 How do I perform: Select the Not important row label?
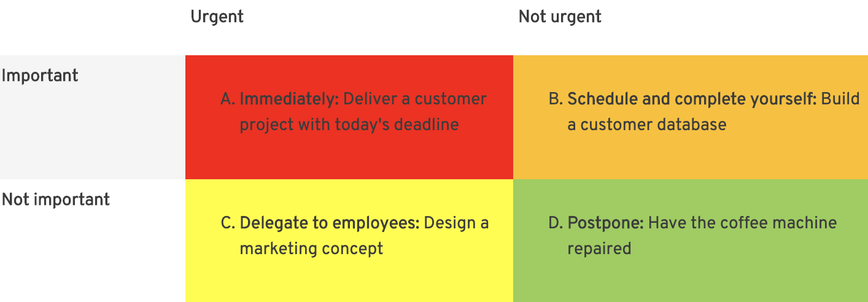56,199
